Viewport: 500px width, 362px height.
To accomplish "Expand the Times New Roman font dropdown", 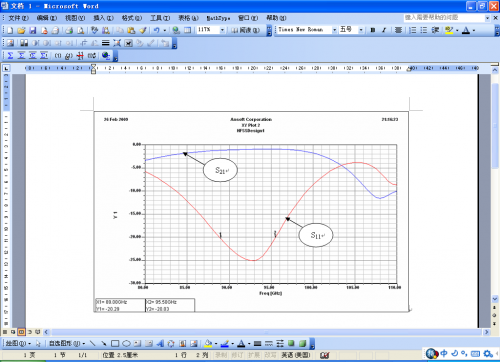I will coord(334,30).
